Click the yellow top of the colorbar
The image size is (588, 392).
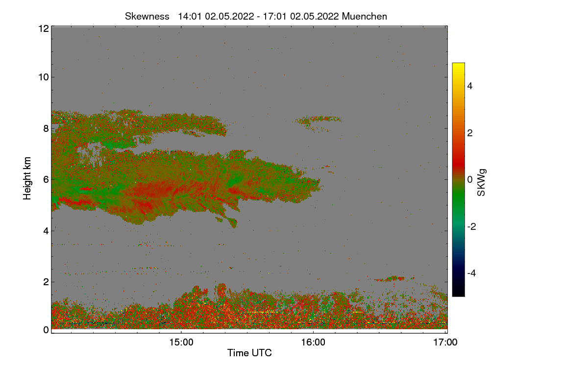click(x=458, y=67)
